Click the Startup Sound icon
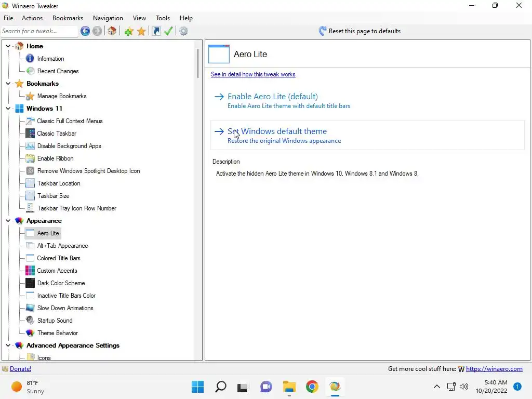This screenshot has height=399, width=532. point(30,320)
